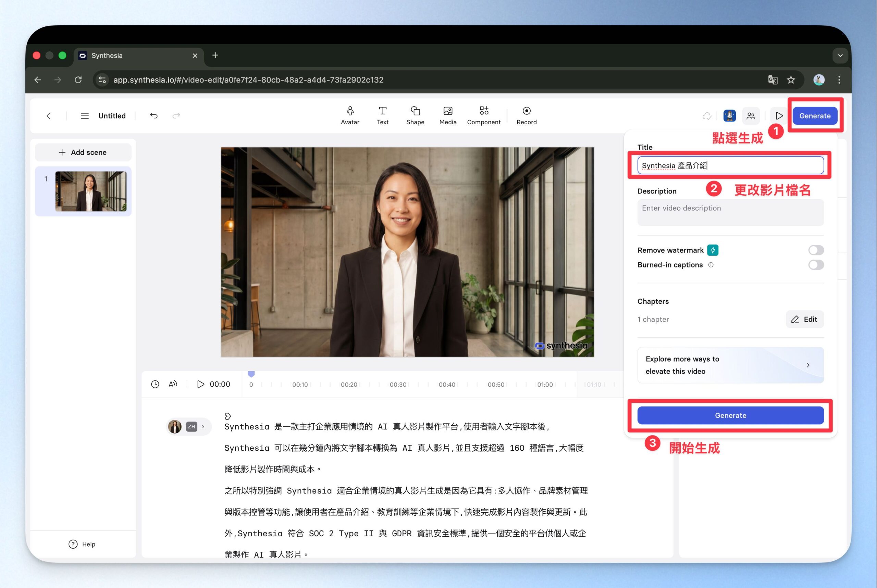Start screen Record tool
This screenshot has height=588, width=877.
tap(526, 115)
